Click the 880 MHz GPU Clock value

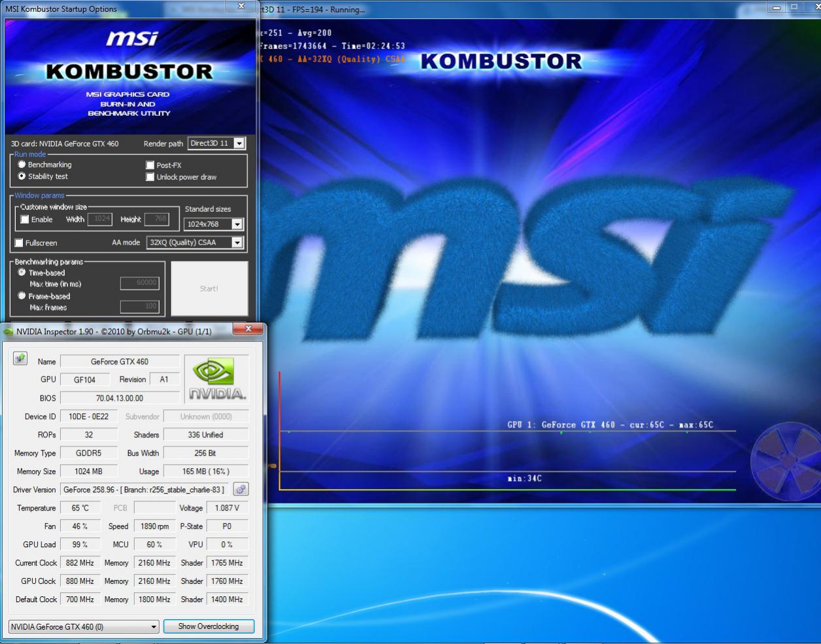pos(80,581)
